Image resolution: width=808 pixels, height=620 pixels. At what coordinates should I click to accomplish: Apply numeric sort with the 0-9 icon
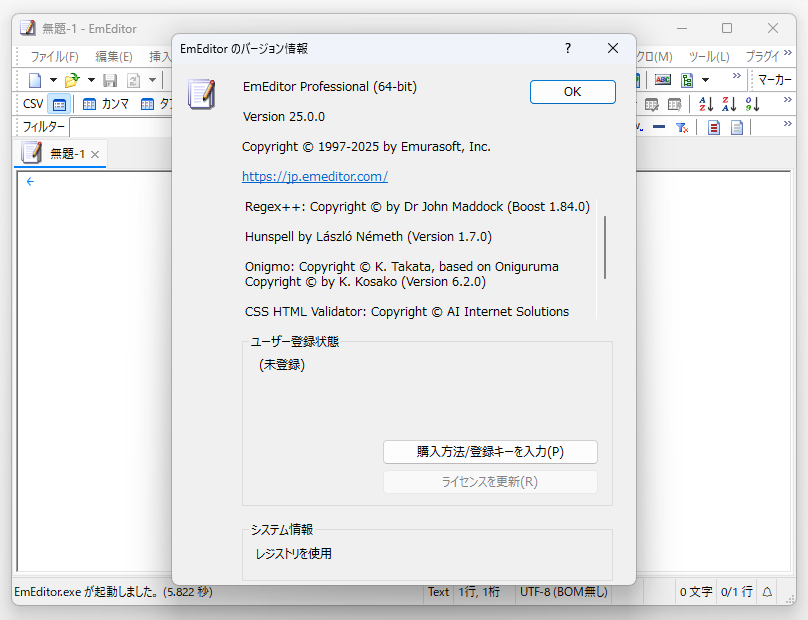point(753,103)
